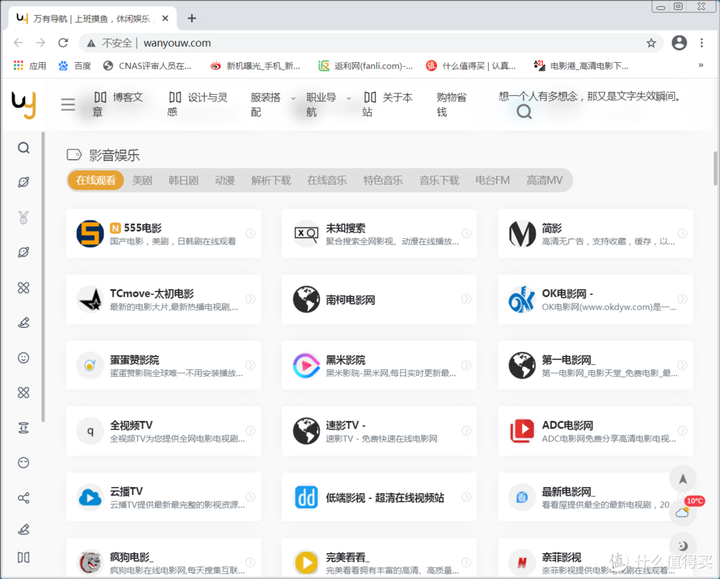Click the header search magnifier icon
Screen dimensions: 720x579
click(x=524, y=112)
